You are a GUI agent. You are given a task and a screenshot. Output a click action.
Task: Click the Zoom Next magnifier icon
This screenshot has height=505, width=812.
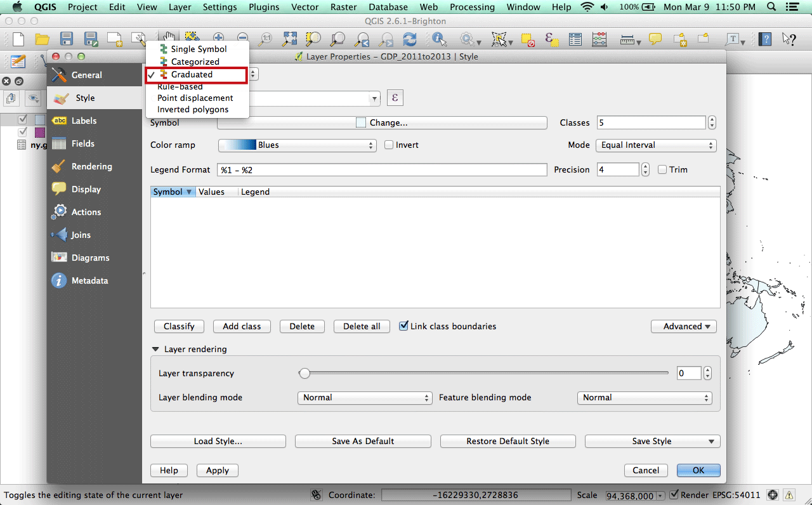[x=386, y=39]
